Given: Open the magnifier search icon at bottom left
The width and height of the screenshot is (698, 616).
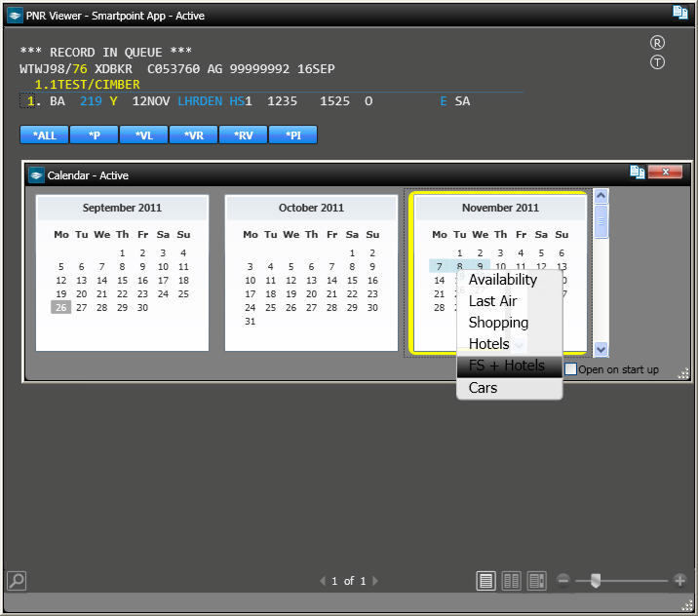Looking at the screenshot, I should point(17,580).
